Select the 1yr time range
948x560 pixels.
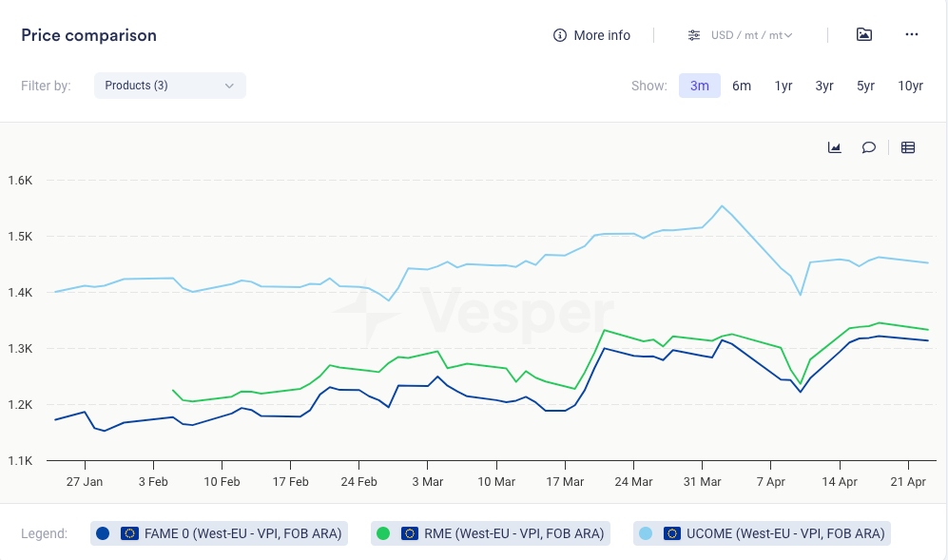click(x=784, y=86)
